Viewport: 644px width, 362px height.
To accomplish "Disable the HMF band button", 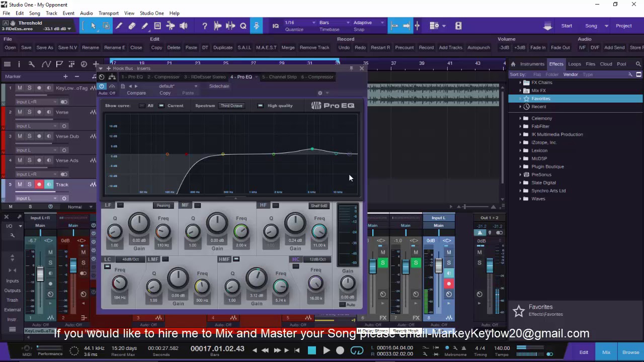I will [x=236, y=259].
